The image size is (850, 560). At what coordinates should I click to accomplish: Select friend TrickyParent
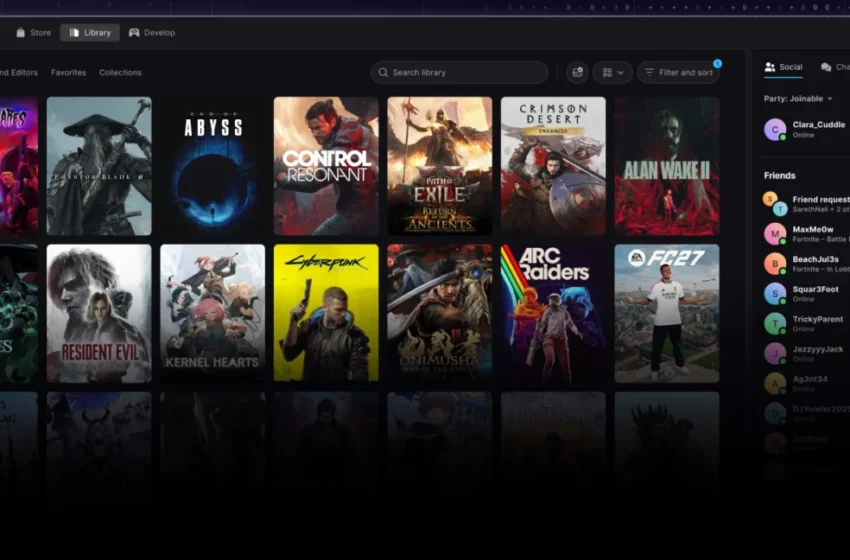807,324
